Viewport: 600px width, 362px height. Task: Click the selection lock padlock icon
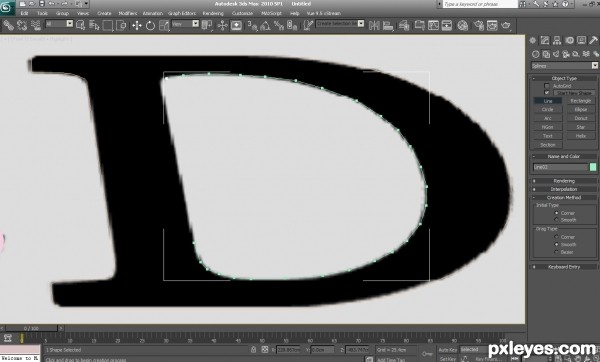point(253,349)
